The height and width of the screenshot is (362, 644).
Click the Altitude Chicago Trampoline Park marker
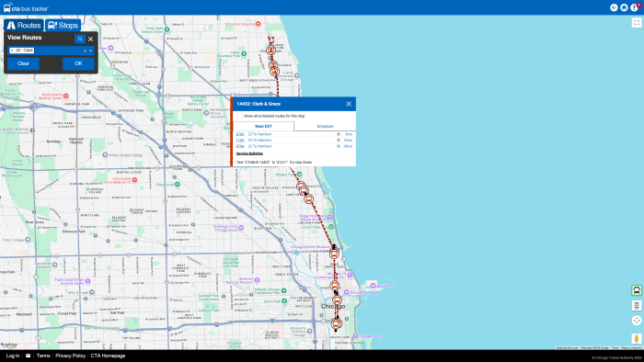[x=283, y=290]
